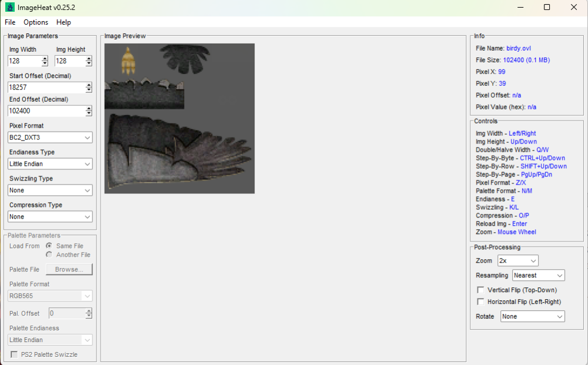Click the ImageHeat app icon in title bar
Screen dimensions: 588x365
point(10,7)
